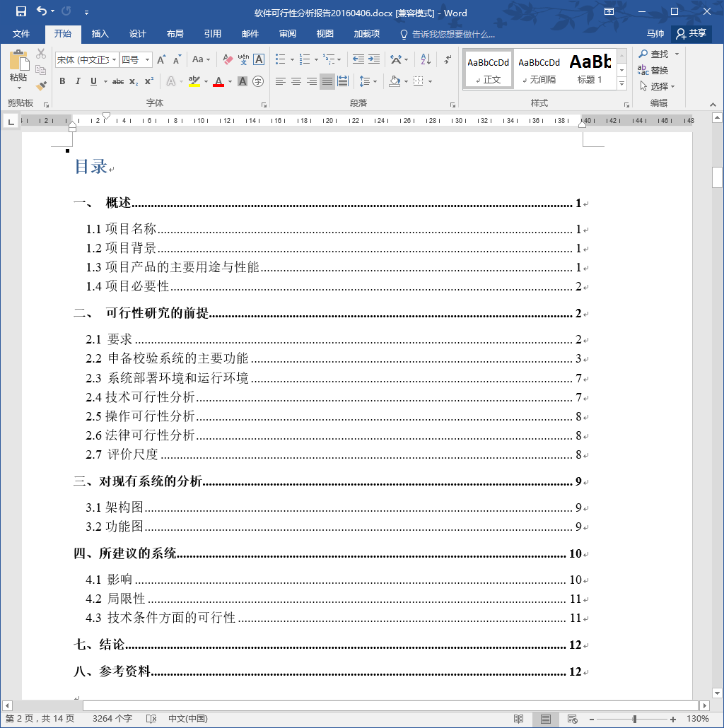Open the Layout tab
724x728 pixels.
(175, 34)
